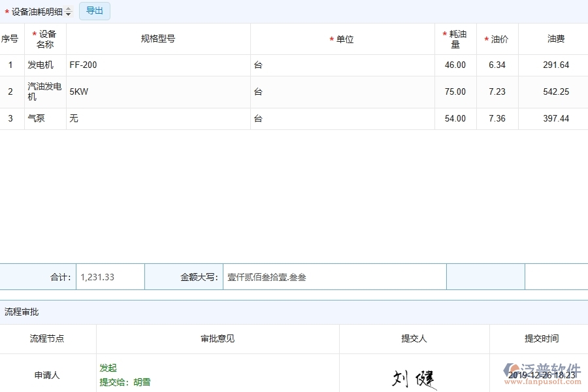Click the 导出 export button
This screenshot has width=588, height=392.
click(x=94, y=10)
